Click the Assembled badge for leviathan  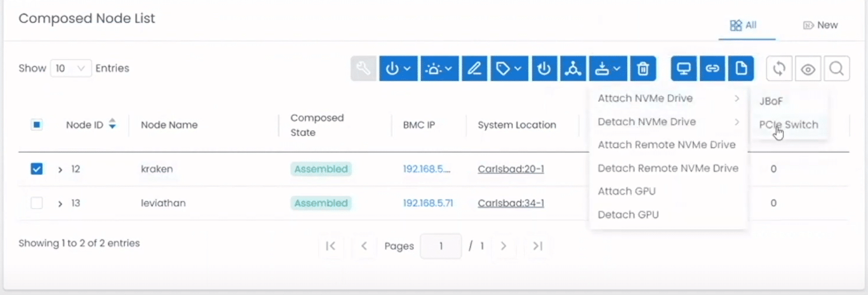click(x=321, y=203)
